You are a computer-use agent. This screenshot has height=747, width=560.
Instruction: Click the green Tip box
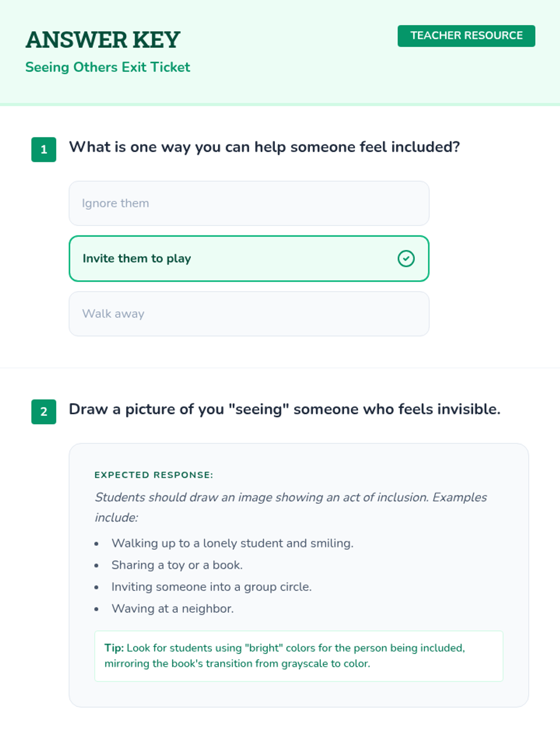coord(299,655)
